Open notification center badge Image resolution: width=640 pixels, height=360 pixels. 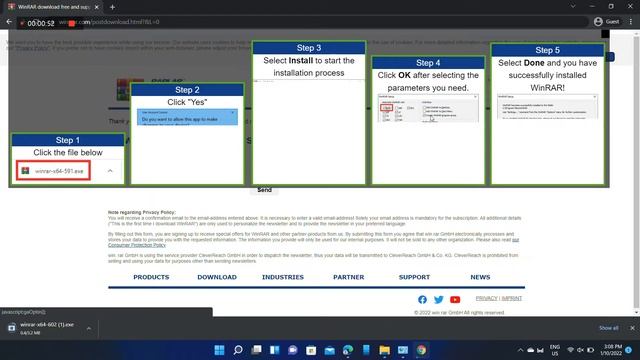click(x=629, y=350)
